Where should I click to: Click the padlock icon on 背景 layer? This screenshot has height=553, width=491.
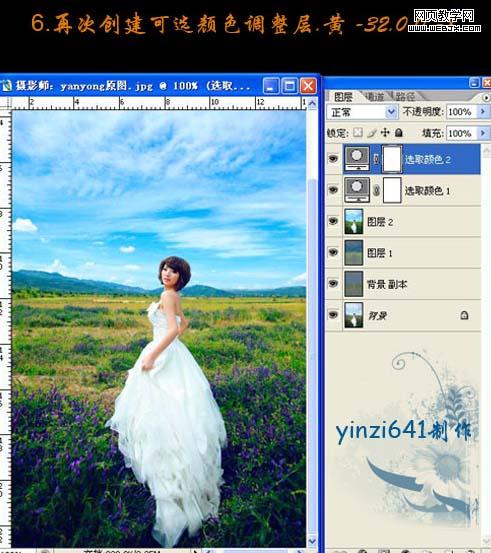[x=464, y=315]
